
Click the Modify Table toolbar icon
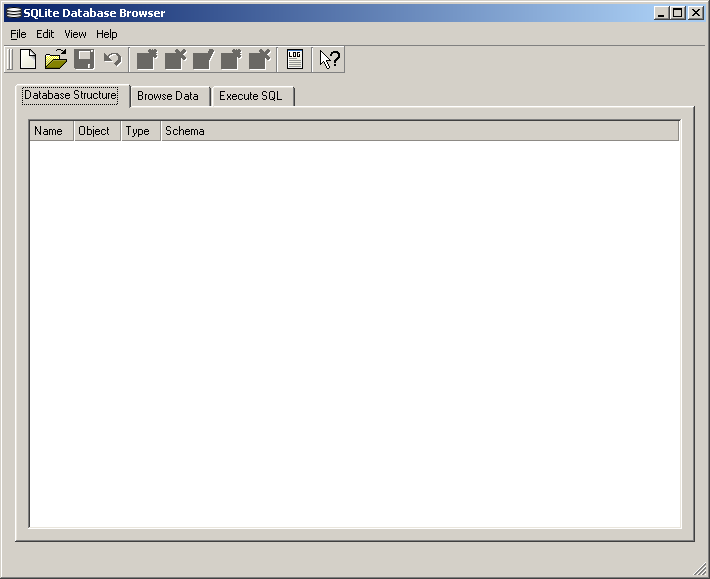pos(203,59)
